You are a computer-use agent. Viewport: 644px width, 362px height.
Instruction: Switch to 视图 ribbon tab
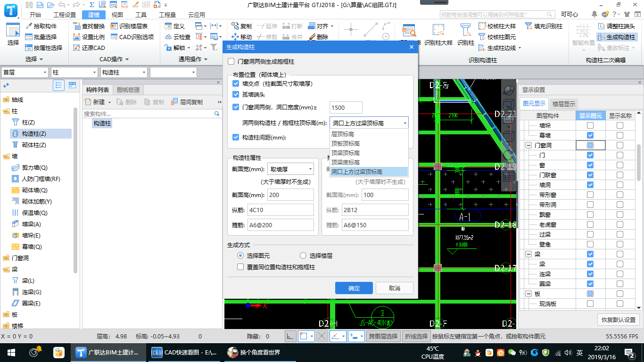[117, 15]
